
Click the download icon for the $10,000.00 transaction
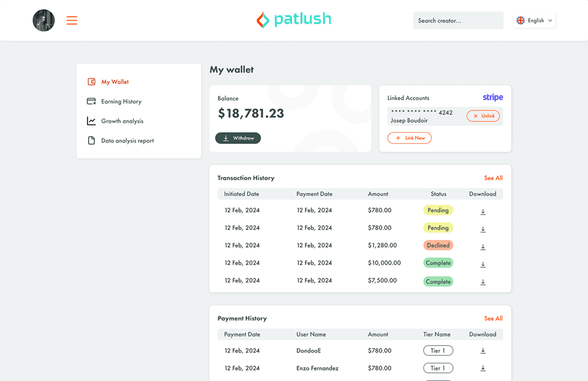point(482,264)
